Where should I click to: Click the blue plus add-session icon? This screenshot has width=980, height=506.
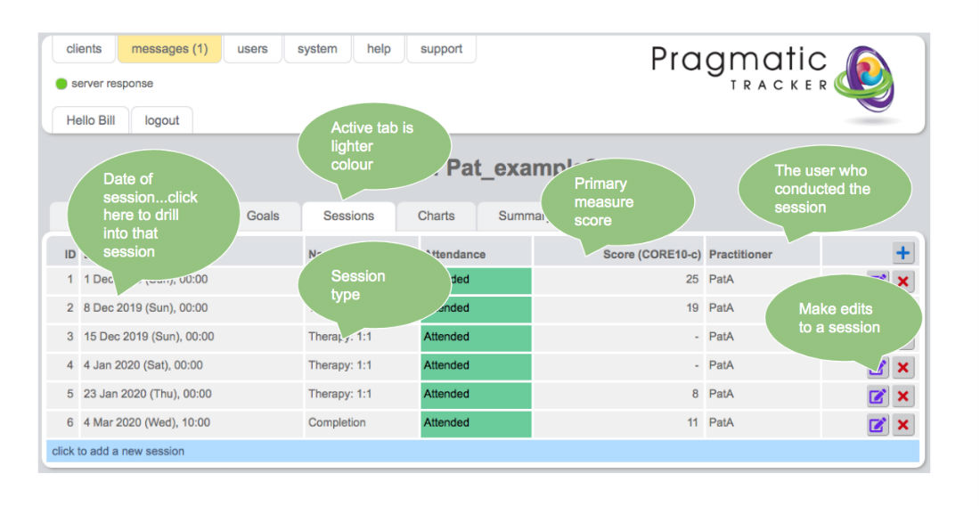pos(902,253)
